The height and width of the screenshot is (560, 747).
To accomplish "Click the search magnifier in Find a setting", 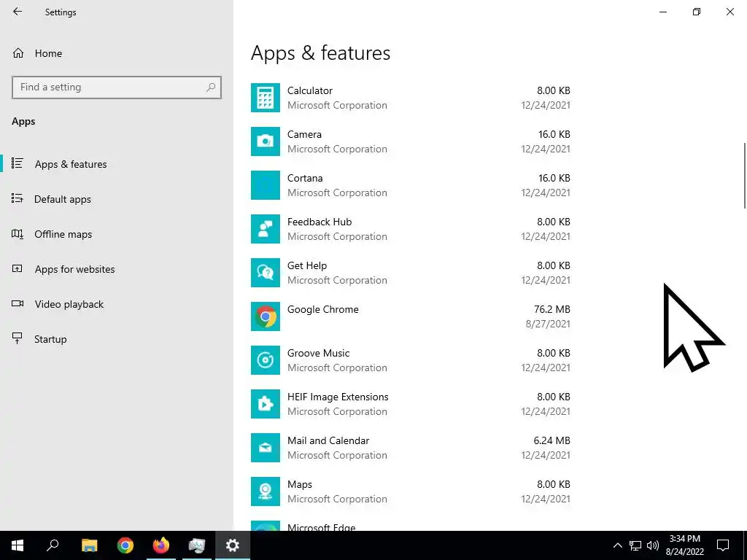I will pyautogui.click(x=211, y=87).
